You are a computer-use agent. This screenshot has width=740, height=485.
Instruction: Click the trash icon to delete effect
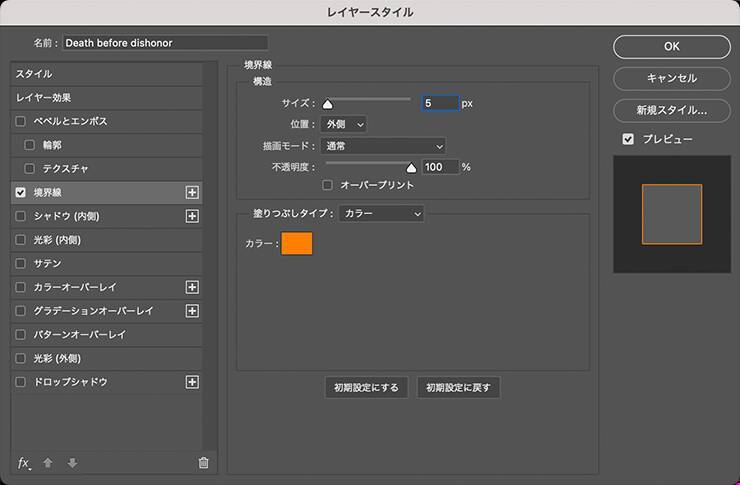204,463
